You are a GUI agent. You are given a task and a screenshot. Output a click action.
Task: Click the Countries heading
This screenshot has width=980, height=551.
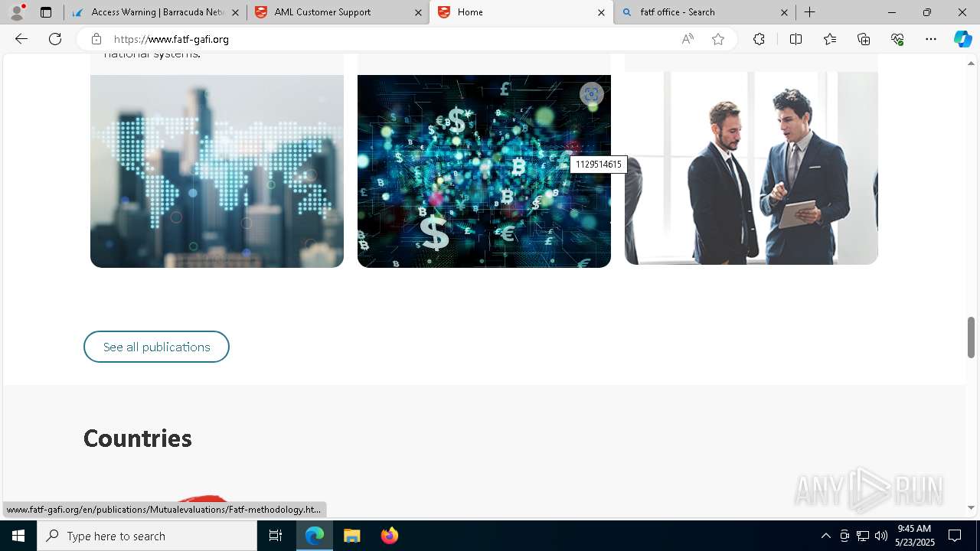tap(138, 439)
